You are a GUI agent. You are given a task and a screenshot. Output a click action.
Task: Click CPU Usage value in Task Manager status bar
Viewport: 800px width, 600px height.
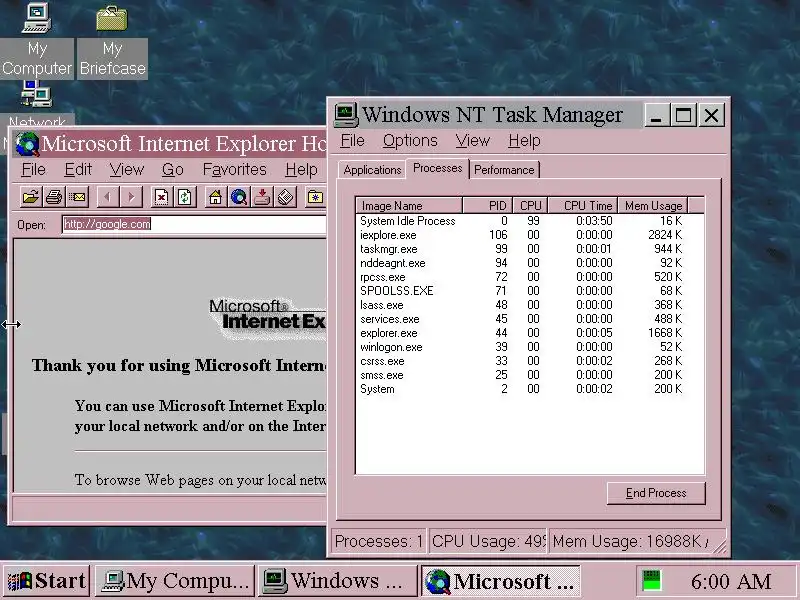point(488,541)
